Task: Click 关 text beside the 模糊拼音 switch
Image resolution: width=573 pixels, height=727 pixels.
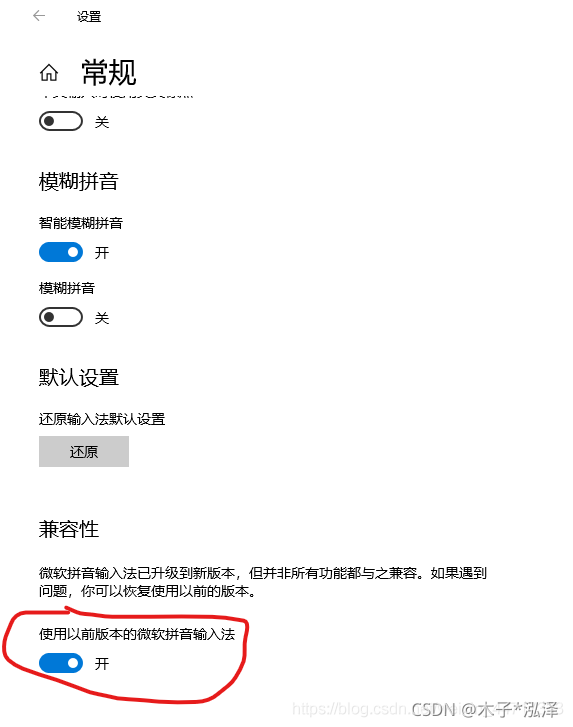Action: 102,318
